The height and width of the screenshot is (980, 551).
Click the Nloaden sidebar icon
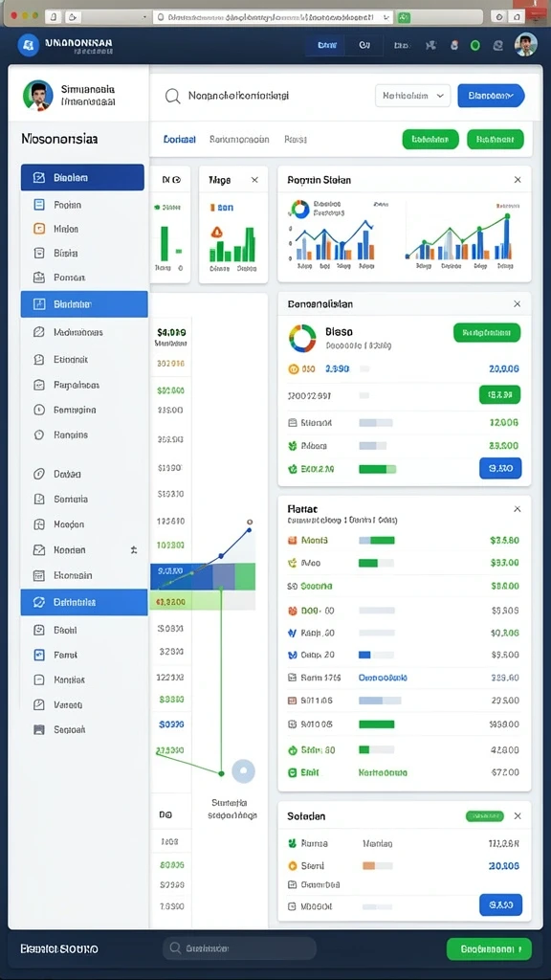click(38, 524)
